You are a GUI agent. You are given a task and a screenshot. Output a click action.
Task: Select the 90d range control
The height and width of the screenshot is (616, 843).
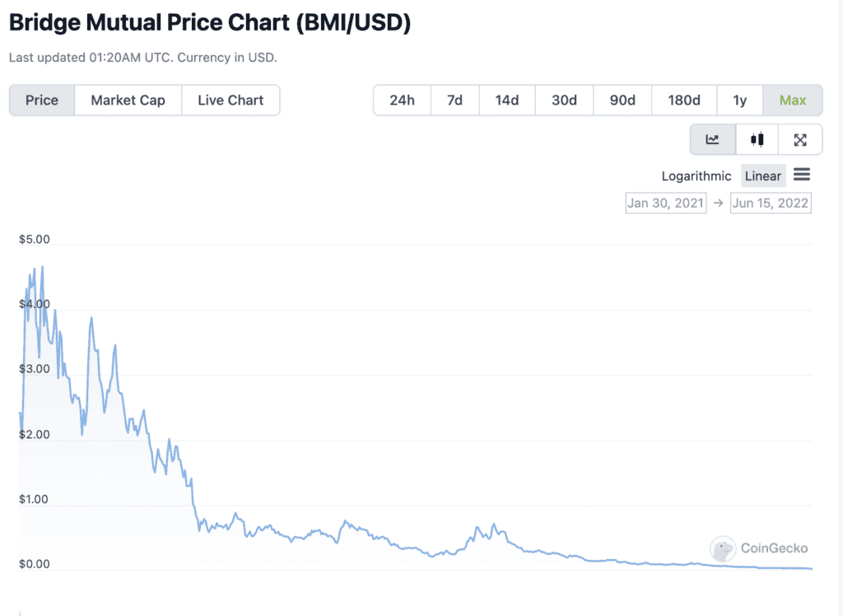click(622, 100)
